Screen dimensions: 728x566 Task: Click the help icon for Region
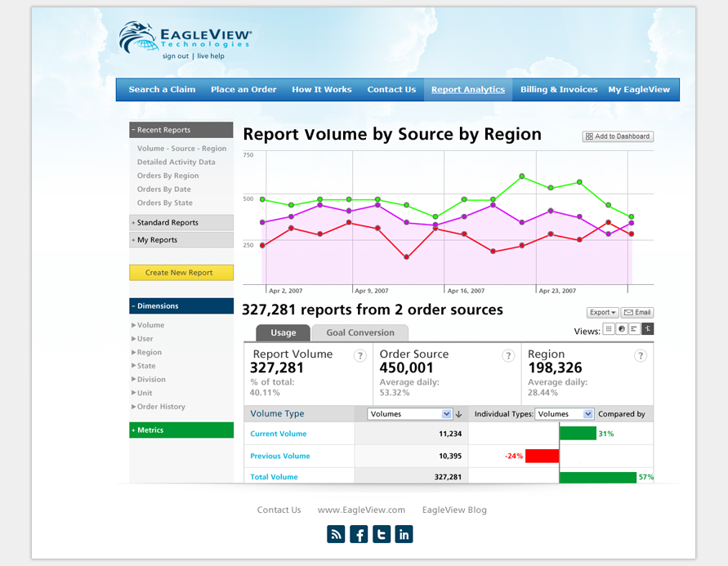(x=641, y=356)
